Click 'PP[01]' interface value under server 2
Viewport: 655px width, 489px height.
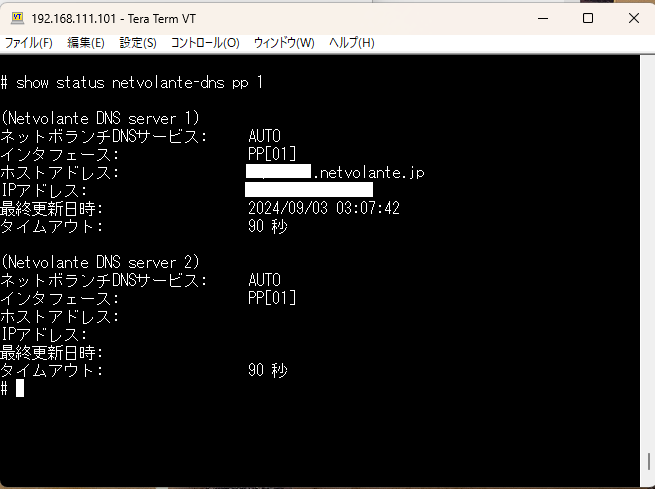pos(272,298)
